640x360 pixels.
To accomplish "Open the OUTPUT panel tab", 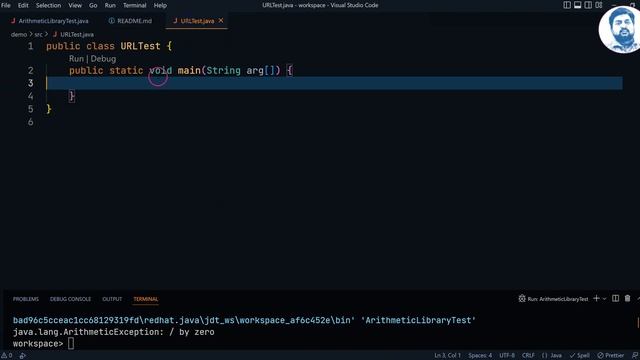I will click(112, 299).
